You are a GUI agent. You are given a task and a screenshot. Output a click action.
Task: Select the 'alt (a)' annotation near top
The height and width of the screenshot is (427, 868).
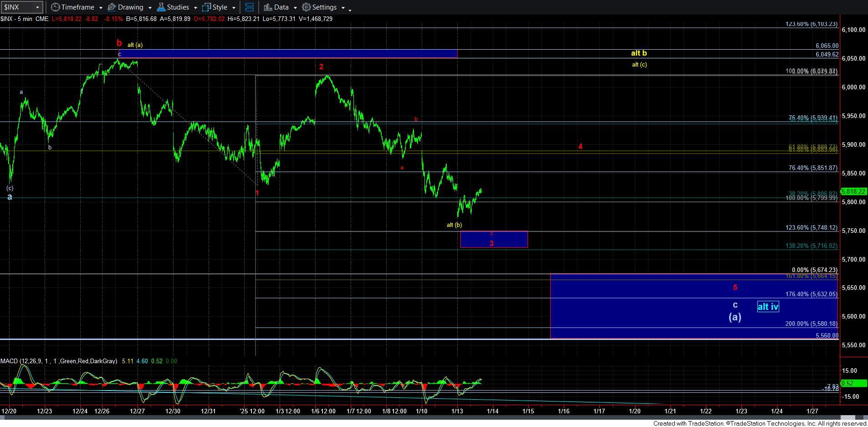click(x=135, y=45)
